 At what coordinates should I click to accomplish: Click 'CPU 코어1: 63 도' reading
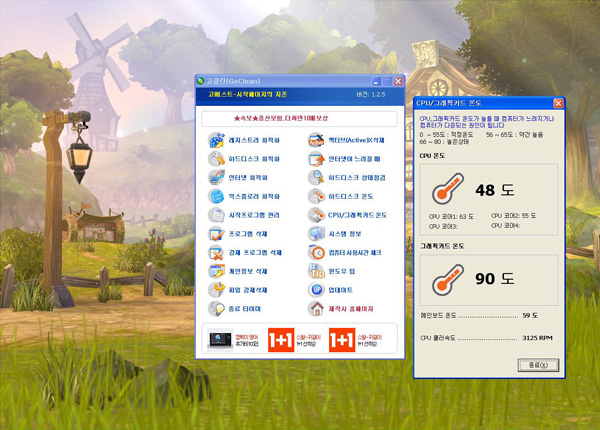click(x=451, y=217)
